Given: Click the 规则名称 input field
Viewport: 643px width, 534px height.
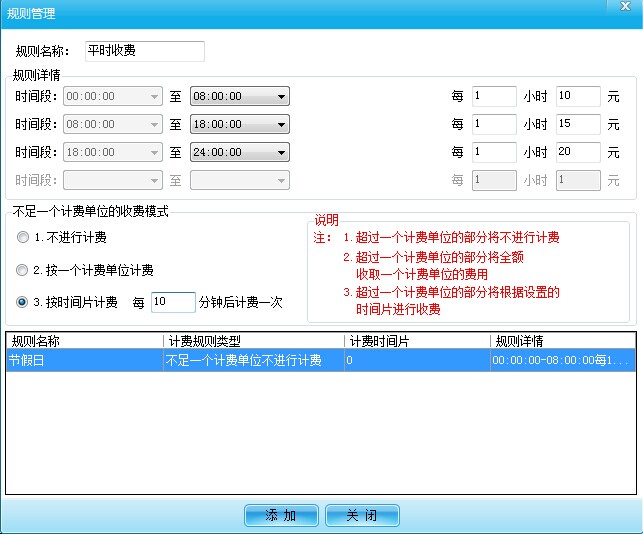Looking at the screenshot, I should 145,51.
